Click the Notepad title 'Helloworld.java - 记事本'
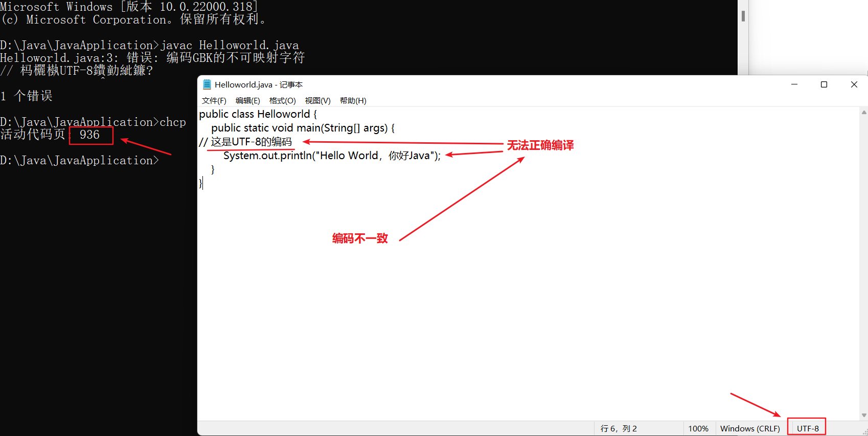868x436 pixels. 259,84
